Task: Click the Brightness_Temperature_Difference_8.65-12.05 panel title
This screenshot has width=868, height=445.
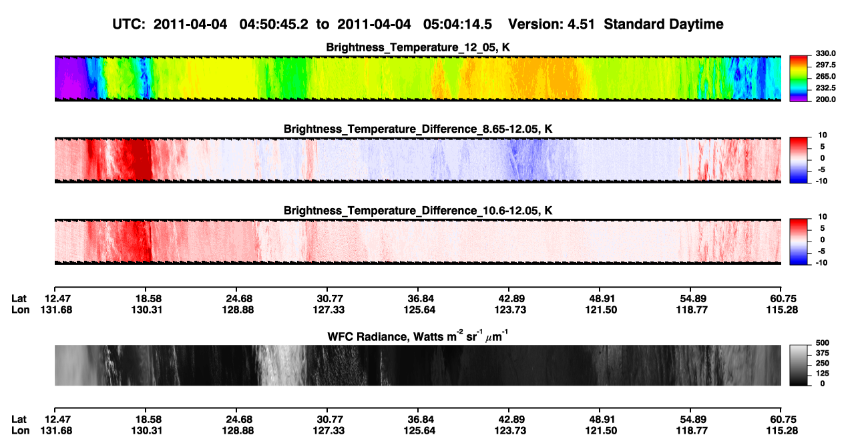Action: pos(418,129)
